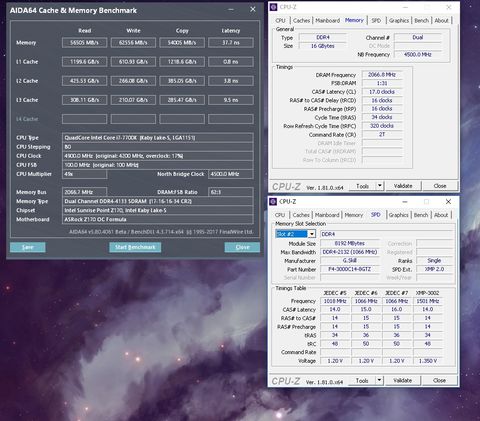
Task: Click the Tools button in the upper CPU-Z window
Action: click(362, 186)
